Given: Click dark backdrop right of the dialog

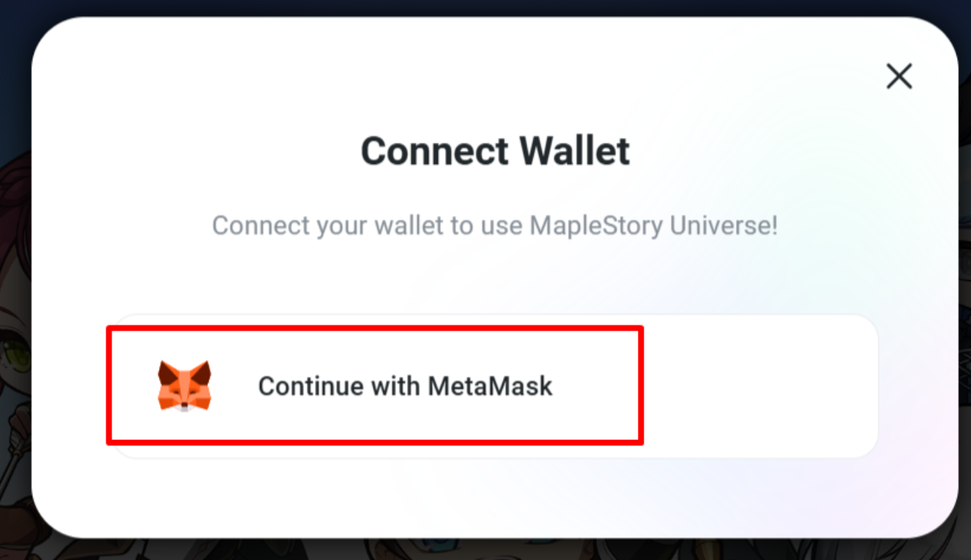Looking at the screenshot, I should click(964, 278).
